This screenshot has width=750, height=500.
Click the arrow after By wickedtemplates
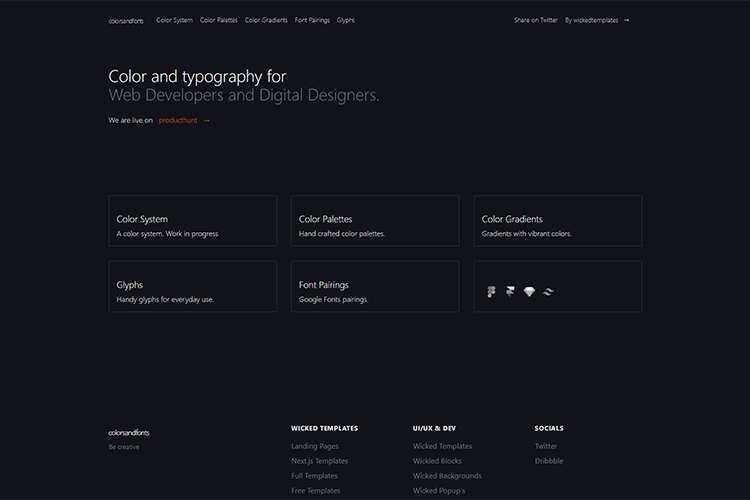pyautogui.click(x=626, y=20)
